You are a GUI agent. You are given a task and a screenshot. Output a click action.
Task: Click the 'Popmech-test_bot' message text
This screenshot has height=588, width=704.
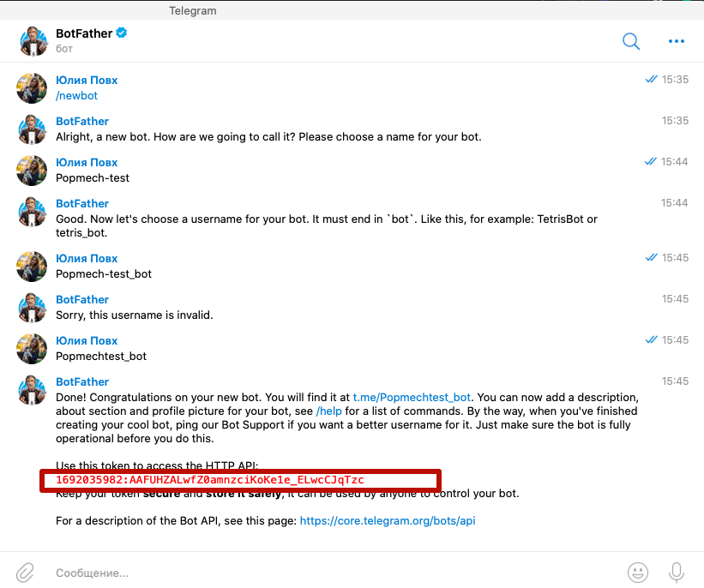coord(104,273)
